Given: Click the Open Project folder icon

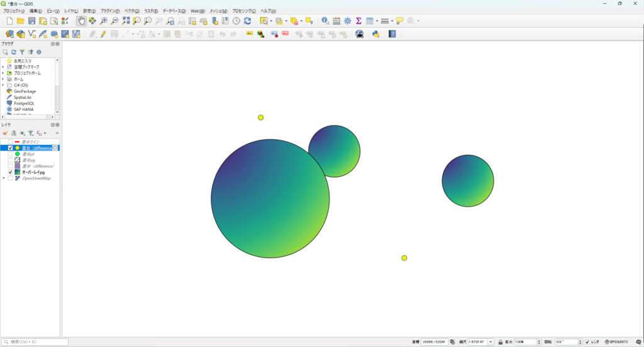Looking at the screenshot, I should (20, 21).
